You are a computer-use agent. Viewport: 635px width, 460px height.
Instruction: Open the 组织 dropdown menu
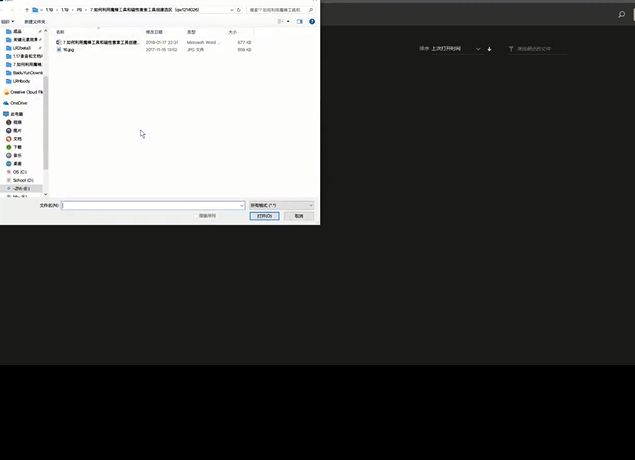point(7,21)
